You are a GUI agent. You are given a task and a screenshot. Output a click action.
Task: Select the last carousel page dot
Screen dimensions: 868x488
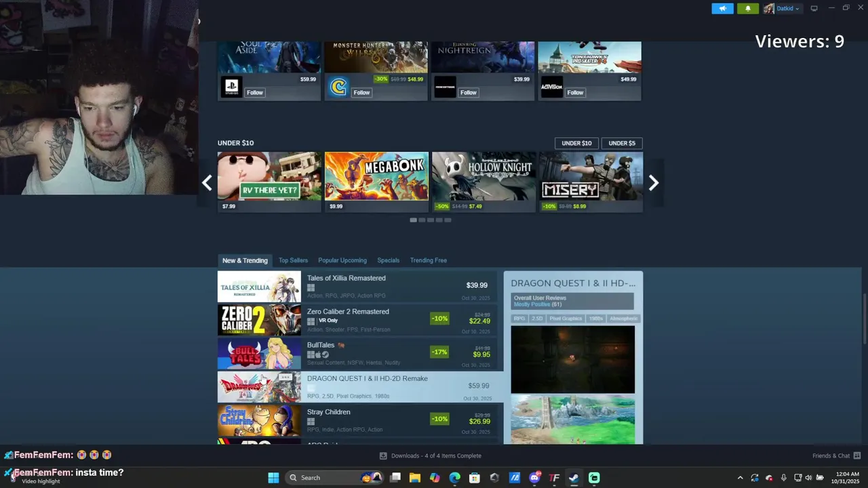coord(448,220)
